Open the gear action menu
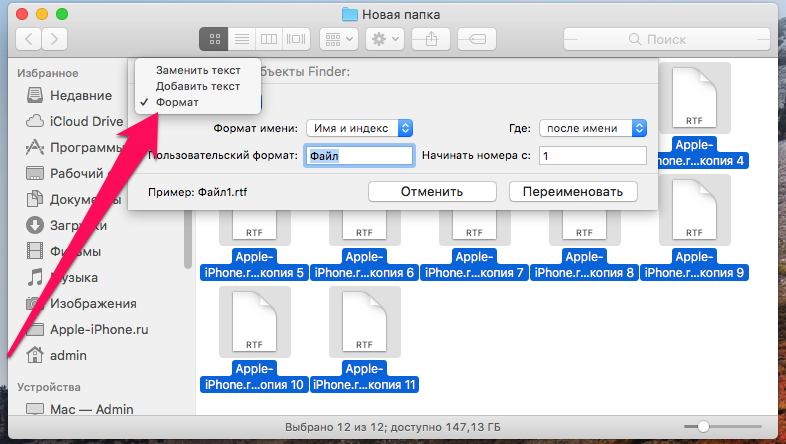The width and height of the screenshot is (786, 444). coord(384,39)
